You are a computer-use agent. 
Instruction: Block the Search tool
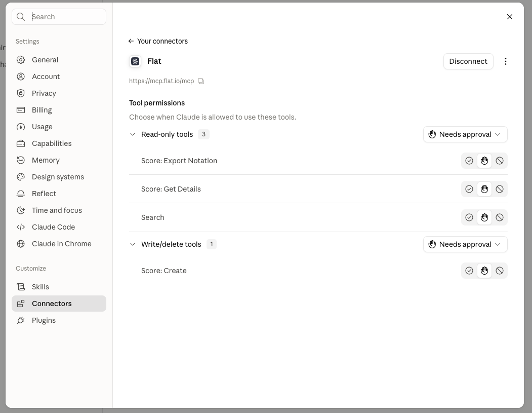coord(500,217)
